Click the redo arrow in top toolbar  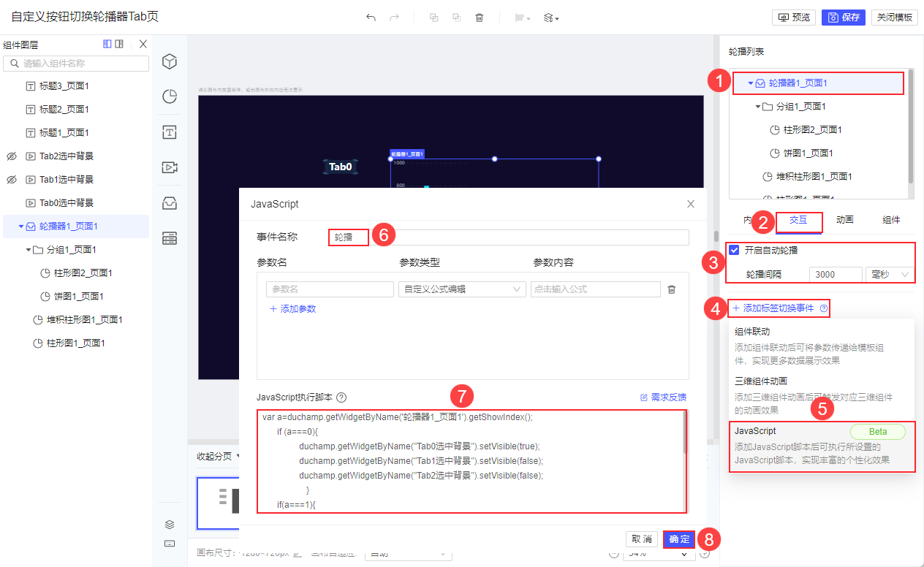[x=395, y=18]
